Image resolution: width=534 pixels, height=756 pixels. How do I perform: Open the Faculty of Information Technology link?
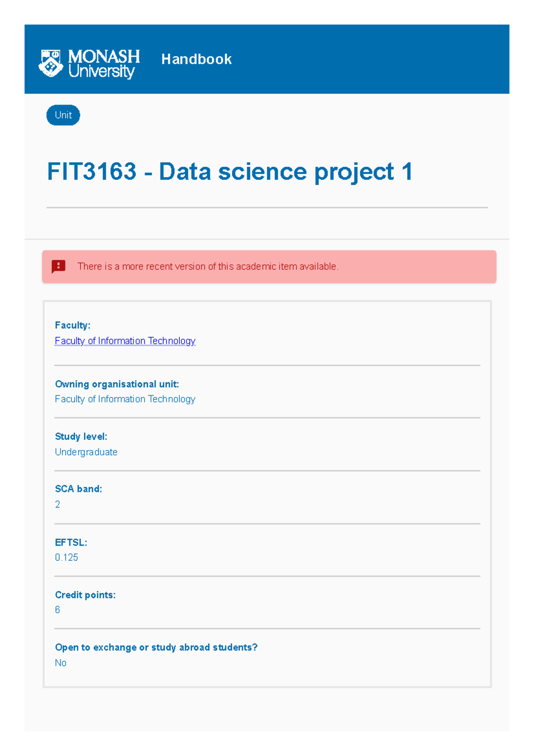125,341
